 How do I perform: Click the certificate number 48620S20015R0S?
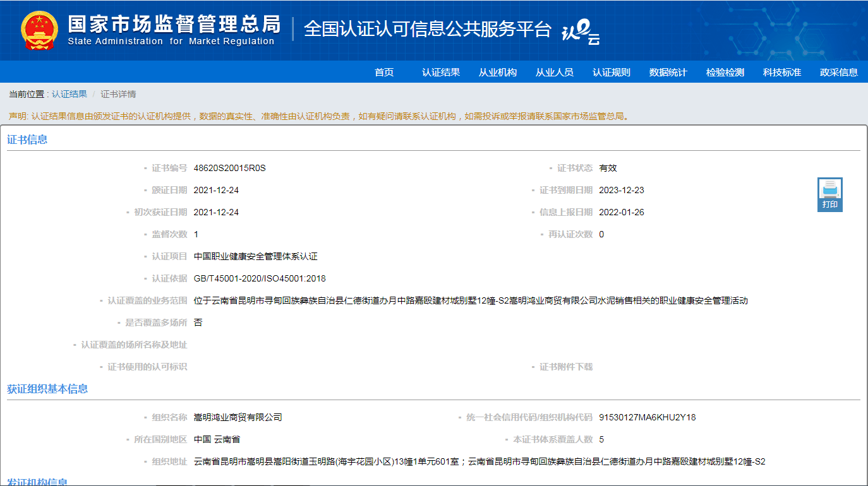pos(230,168)
